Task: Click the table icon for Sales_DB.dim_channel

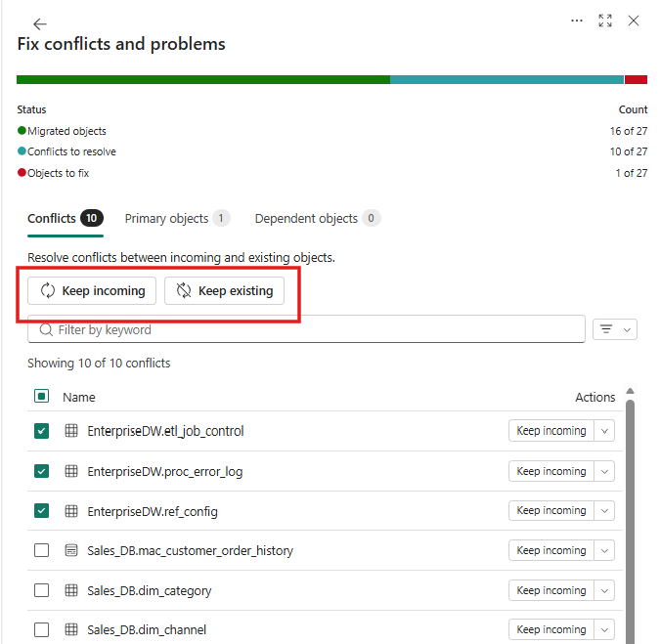Action: tap(71, 629)
